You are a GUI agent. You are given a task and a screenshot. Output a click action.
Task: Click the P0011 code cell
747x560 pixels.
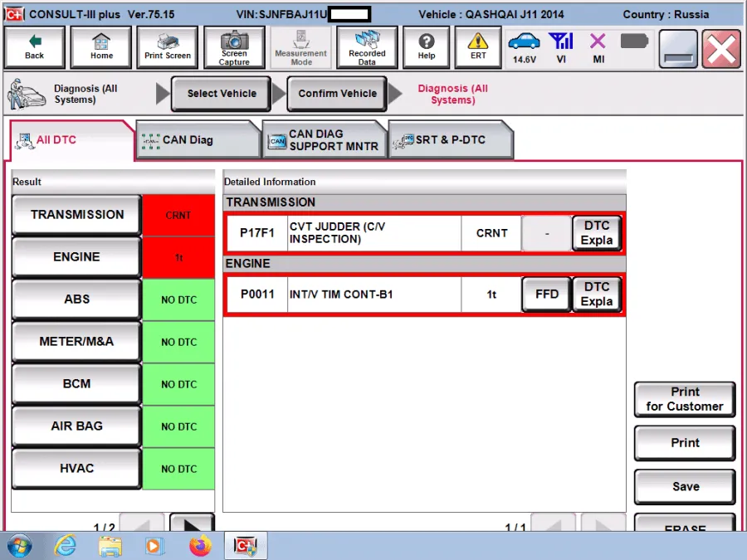[x=257, y=295]
